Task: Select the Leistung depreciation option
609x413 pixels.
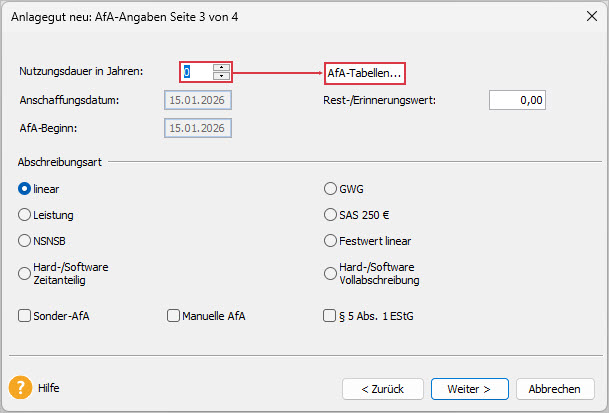Action: (25, 214)
